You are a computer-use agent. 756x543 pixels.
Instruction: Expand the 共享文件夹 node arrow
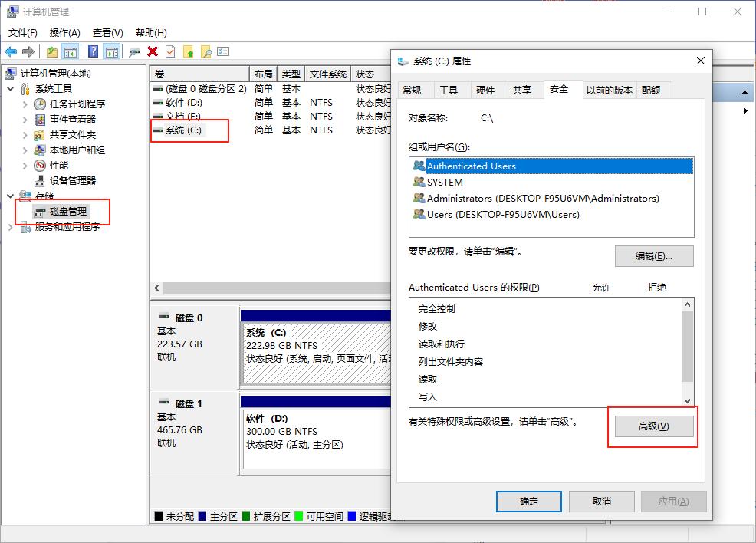25,135
